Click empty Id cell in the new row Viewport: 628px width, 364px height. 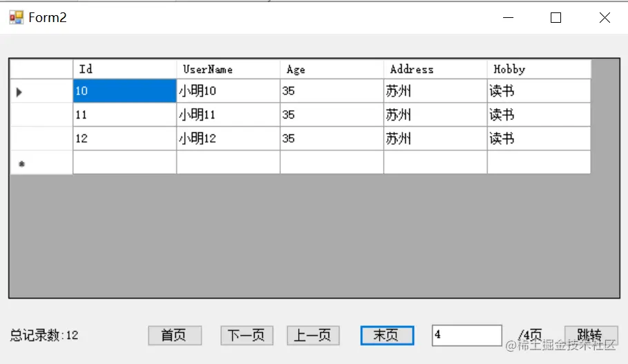click(124, 163)
